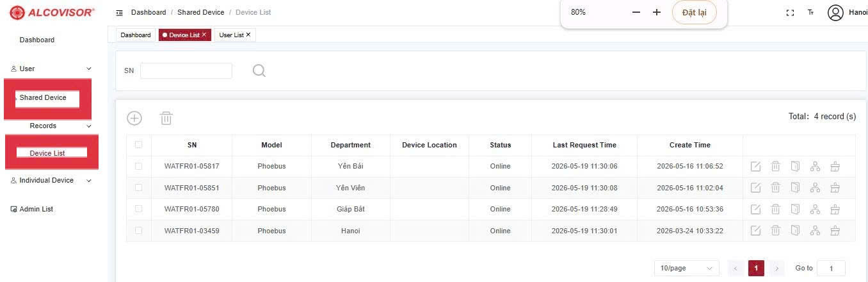This screenshot has height=282, width=868.
Task: Collapse sidebar with hamburger icon
Action: coord(120,13)
